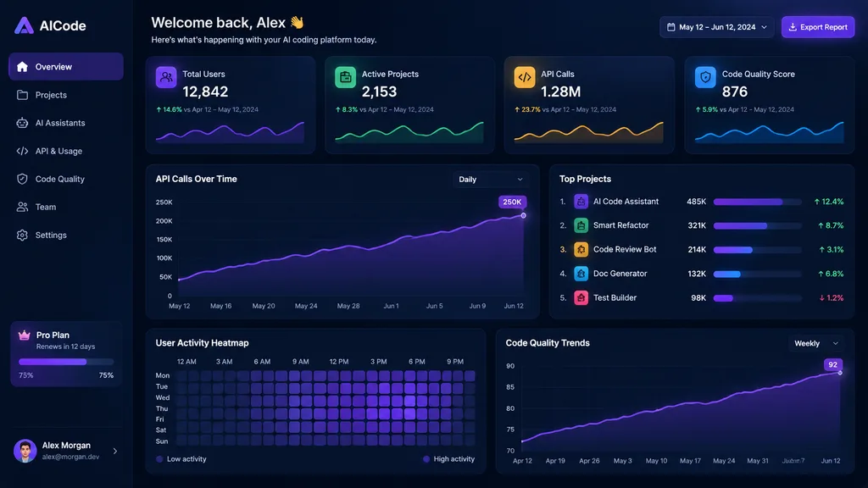Select API & Usage menu item

(66, 151)
